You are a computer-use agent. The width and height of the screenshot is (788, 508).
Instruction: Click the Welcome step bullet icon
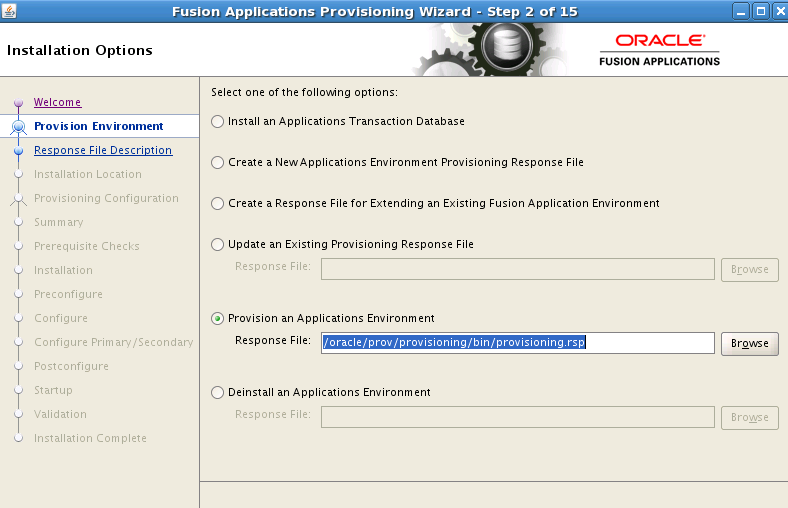pos(18,103)
